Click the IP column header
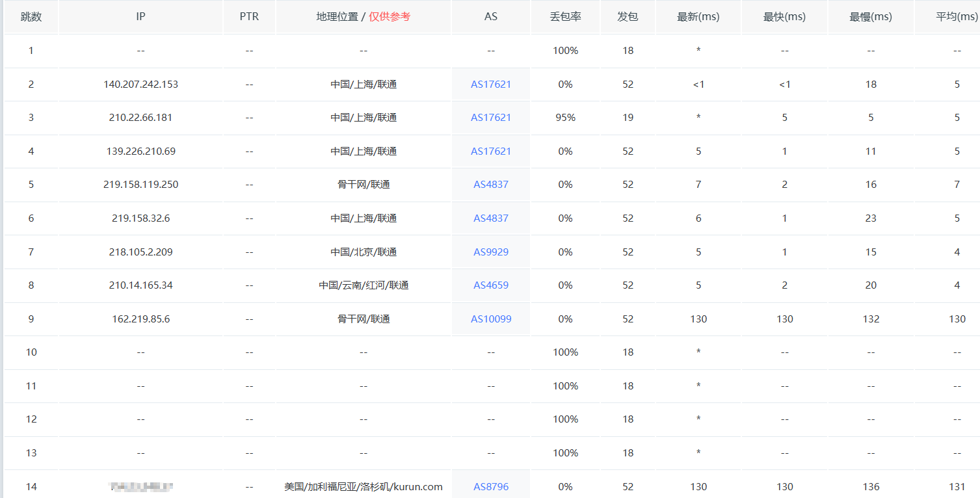The width and height of the screenshot is (980, 498). click(141, 17)
